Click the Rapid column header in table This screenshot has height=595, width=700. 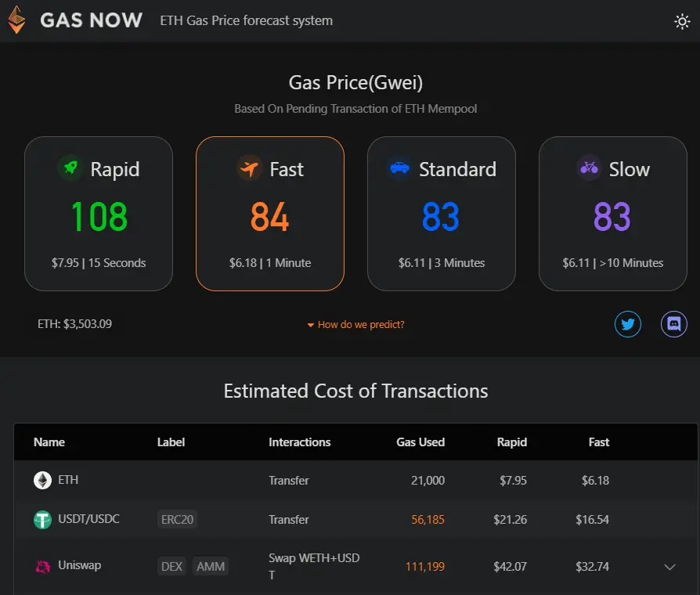[x=512, y=442]
